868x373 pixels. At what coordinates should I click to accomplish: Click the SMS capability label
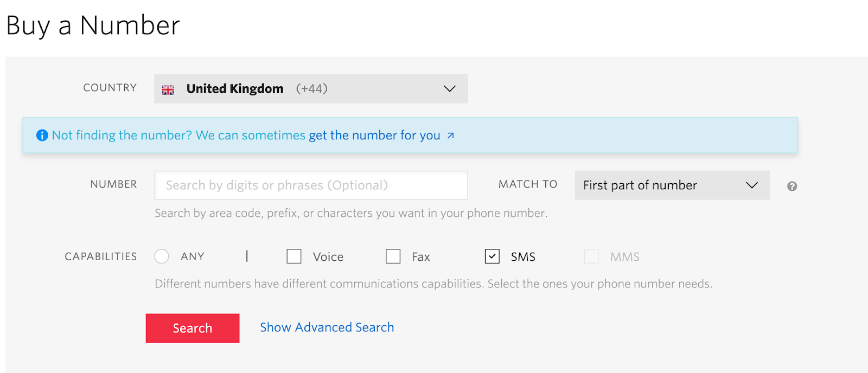point(523,257)
